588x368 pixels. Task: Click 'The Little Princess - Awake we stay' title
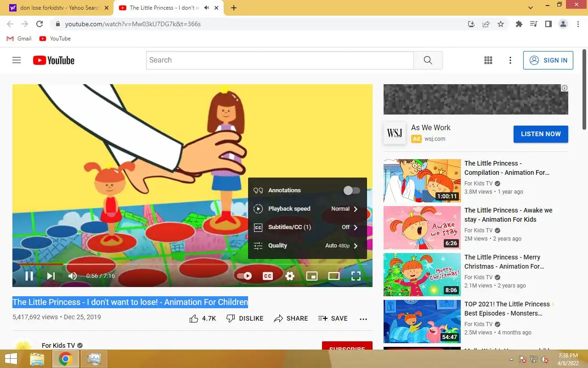(509, 215)
